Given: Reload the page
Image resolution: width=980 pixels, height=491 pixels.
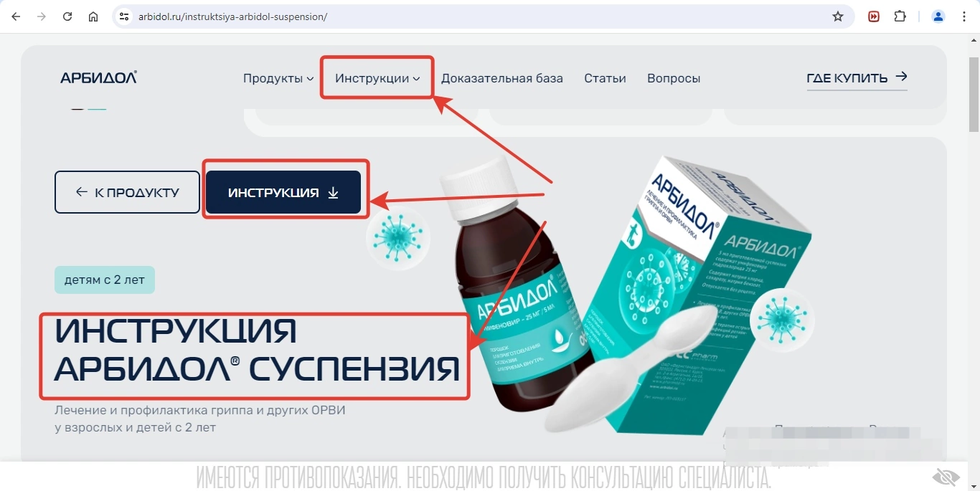Looking at the screenshot, I should pyautogui.click(x=67, y=16).
